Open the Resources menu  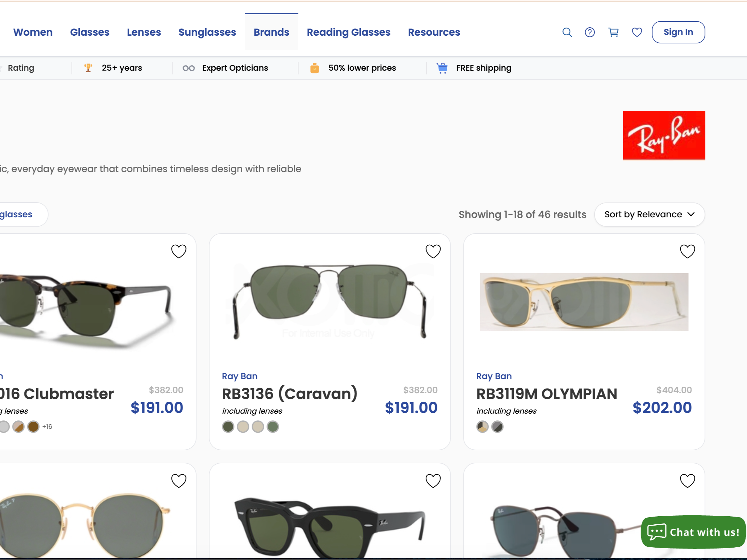coord(434,32)
